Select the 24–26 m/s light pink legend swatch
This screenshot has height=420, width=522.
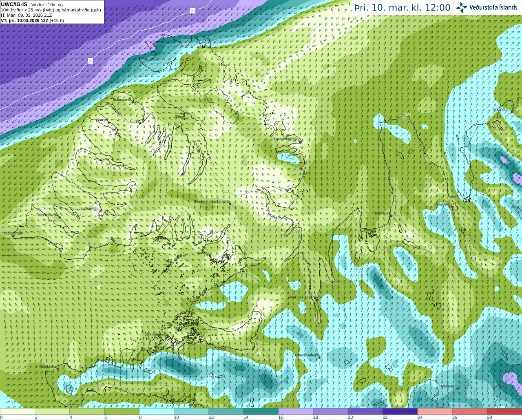tap(435, 411)
